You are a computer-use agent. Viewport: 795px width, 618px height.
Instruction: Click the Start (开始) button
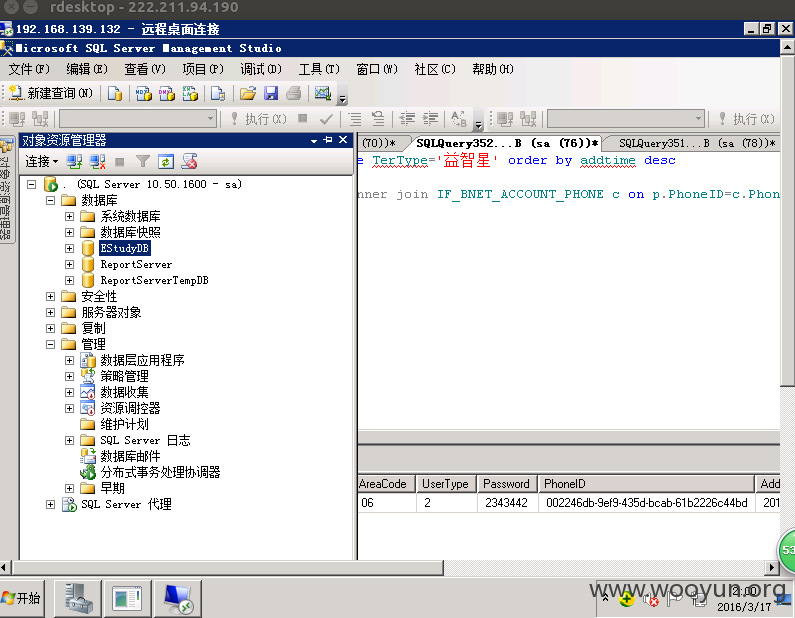pos(22,598)
